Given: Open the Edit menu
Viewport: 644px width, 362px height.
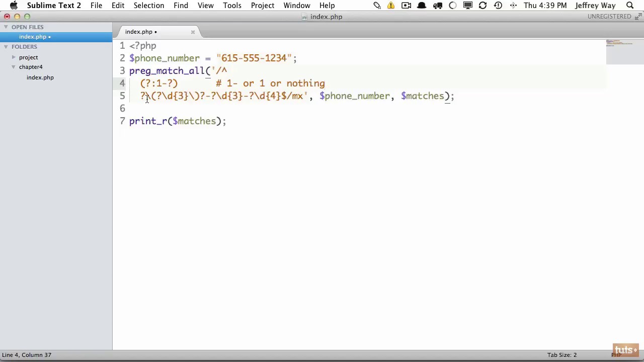Looking at the screenshot, I should [x=118, y=6].
